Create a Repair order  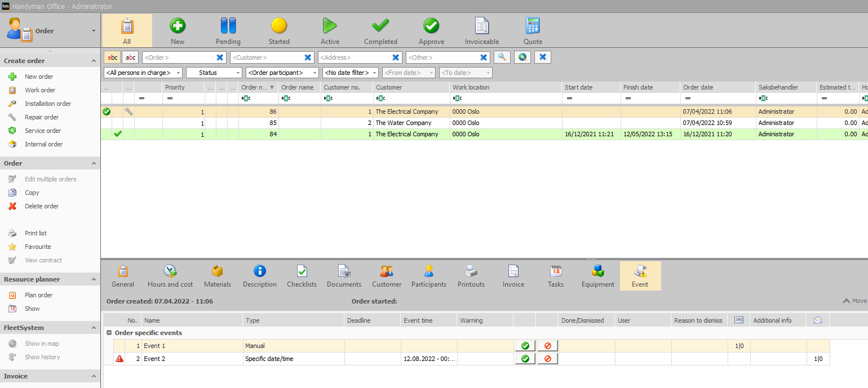pyautogui.click(x=42, y=117)
